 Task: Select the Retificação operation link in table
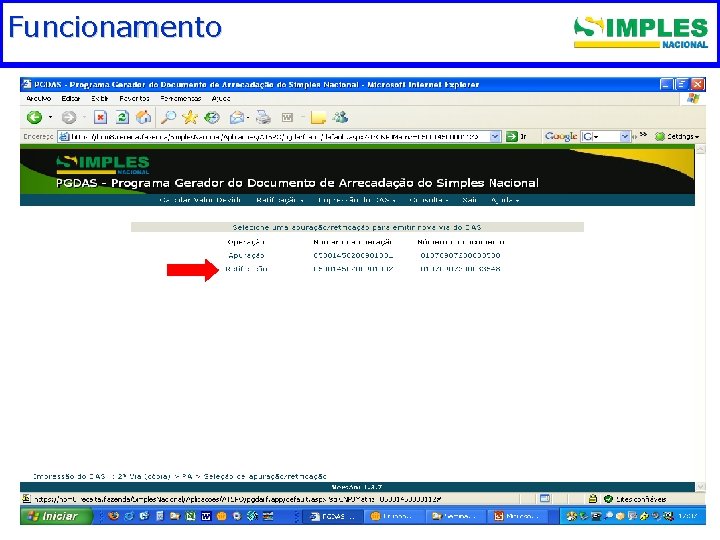[246, 269]
